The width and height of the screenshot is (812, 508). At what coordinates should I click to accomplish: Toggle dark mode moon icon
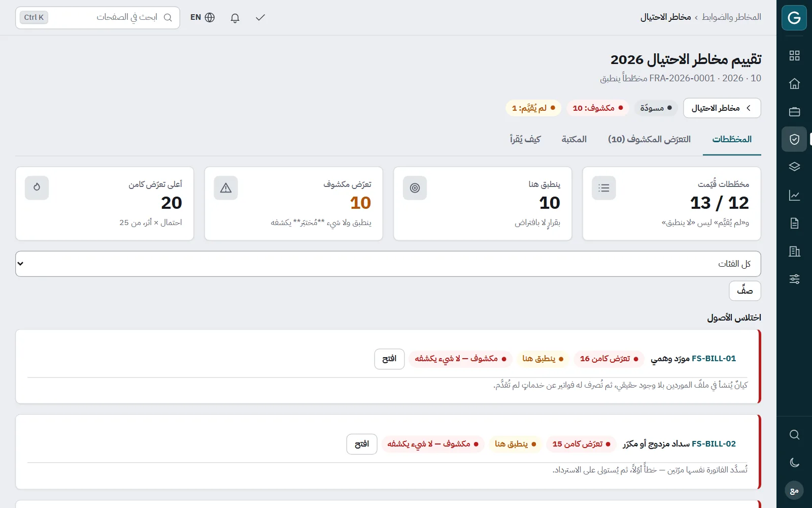click(794, 462)
